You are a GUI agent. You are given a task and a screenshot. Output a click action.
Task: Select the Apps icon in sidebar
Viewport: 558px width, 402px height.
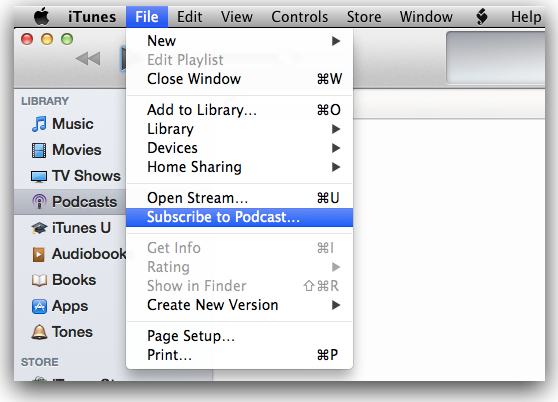(x=39, y=306)
